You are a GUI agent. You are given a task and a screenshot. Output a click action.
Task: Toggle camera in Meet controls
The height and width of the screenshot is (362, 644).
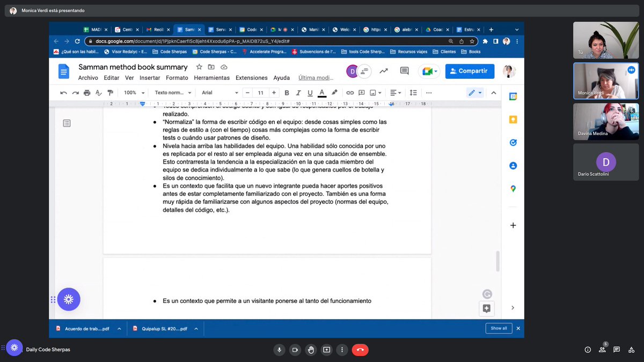pyautogui.click(x=295, y=350)
